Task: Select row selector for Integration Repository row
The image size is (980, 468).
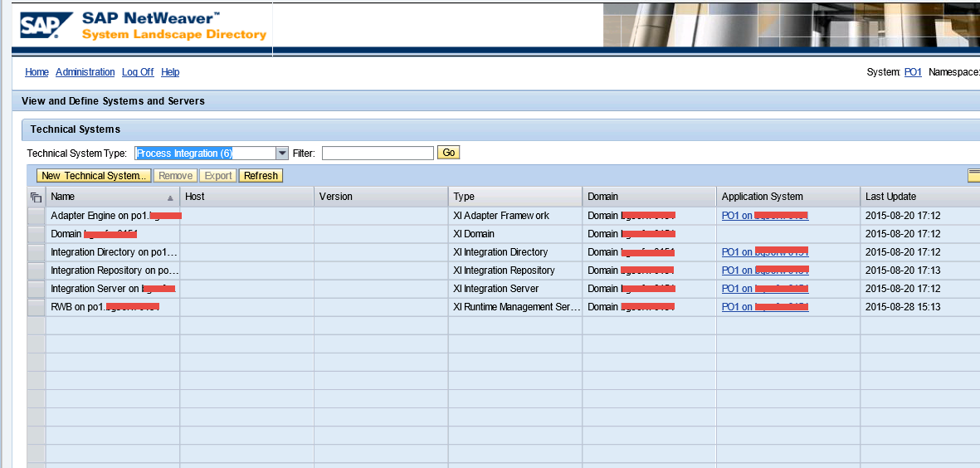Action: point(37,270)
